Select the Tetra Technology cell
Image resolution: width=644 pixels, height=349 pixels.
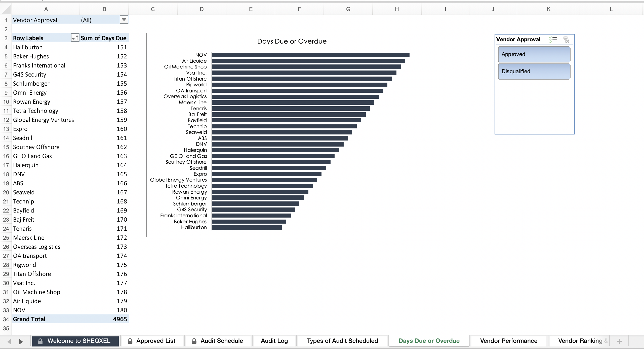click(46, 111)
